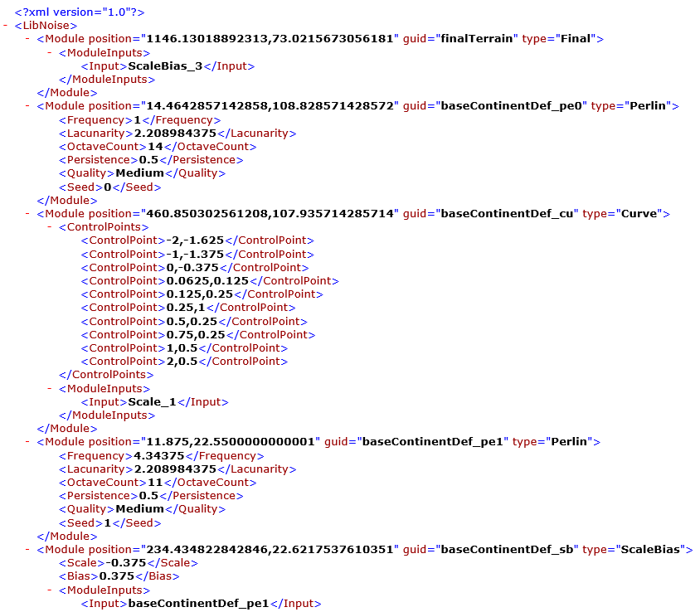The width and height of the screenshot is (700, 612).
Task: Click the Frequency value 4.34375
Action: tap(159, 456)
